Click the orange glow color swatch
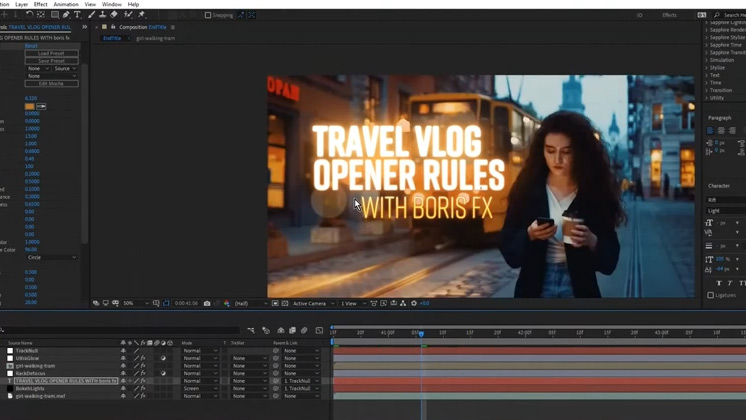Image resolution: width=746 pixels, height=420 pixels. coord(29,106)
